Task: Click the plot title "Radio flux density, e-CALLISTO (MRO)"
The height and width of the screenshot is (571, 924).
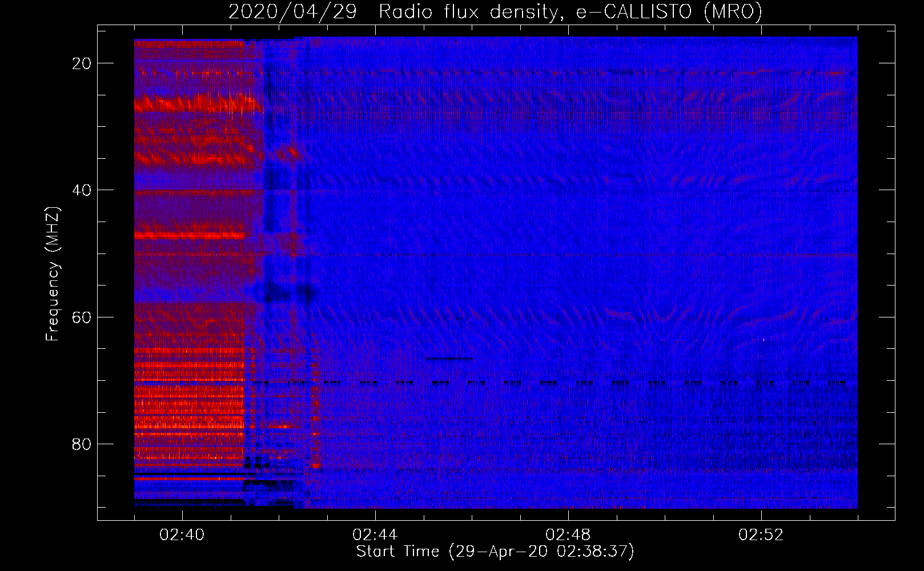Action: point(571,11)
